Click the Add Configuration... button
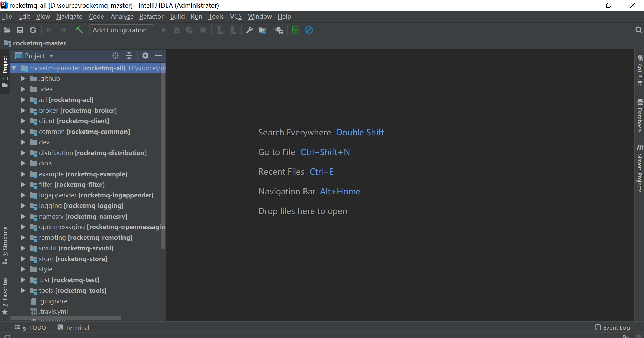This screenshot has height=338, width=644. click(121, 30)
